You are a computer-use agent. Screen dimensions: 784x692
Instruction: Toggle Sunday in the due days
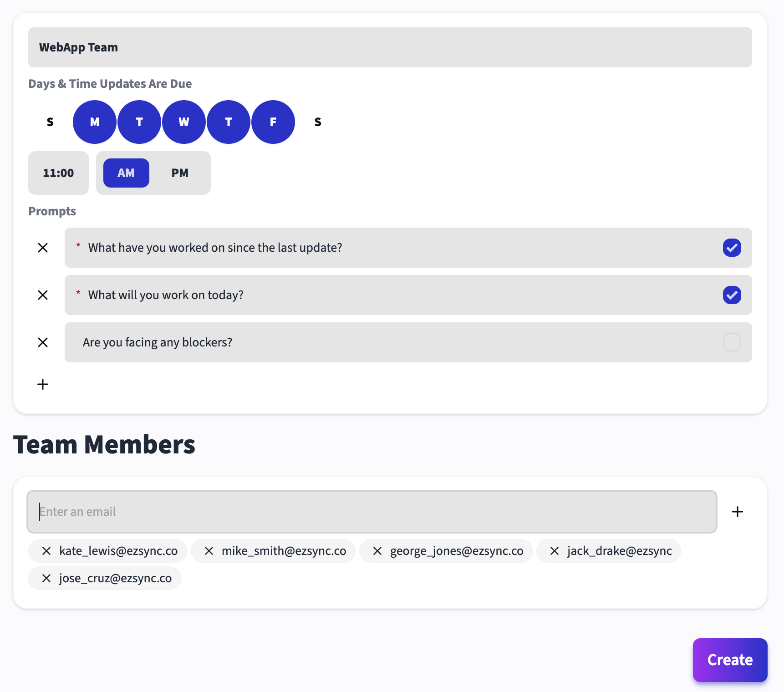[x=50, y=122]
